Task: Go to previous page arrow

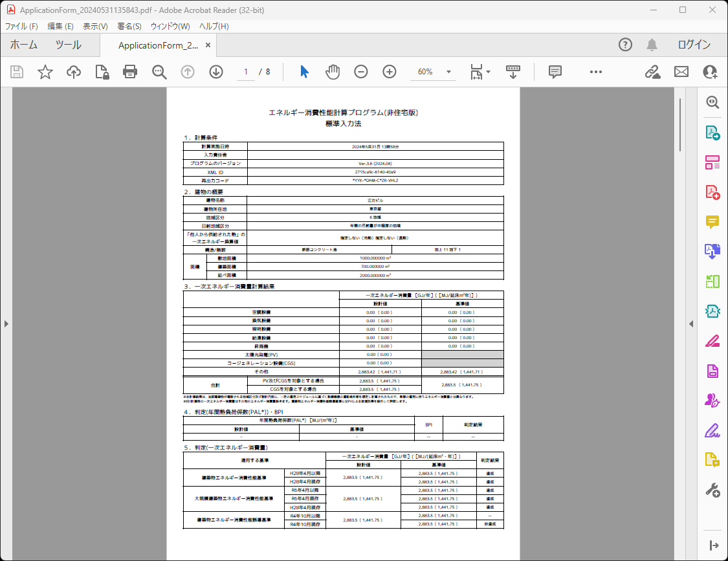Action: click(x=188, y=72)
